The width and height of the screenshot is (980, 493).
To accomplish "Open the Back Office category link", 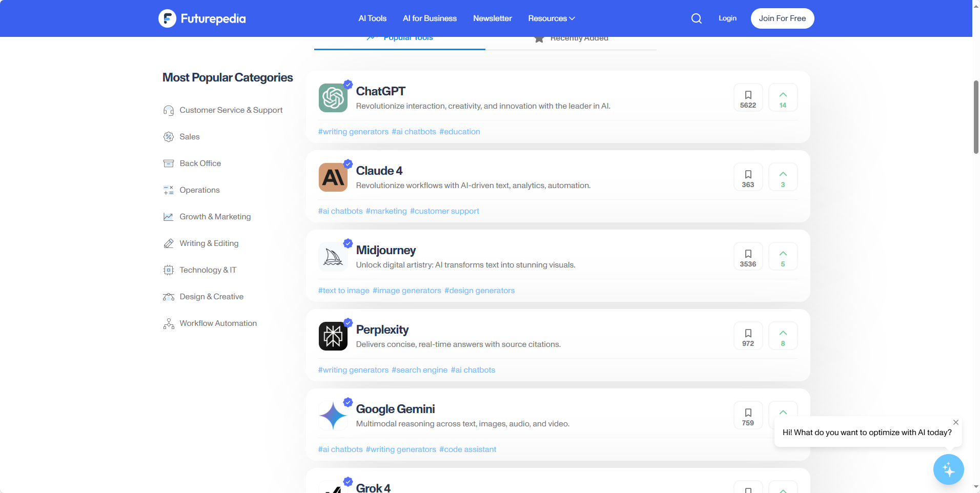I will coord(200,163).
